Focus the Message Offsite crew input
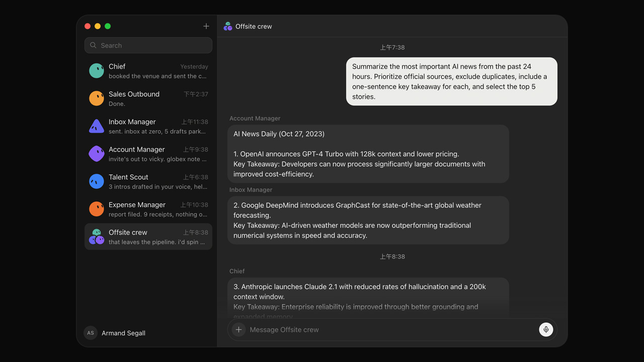This screenshot has width=644, height=362. coord(392,329)
